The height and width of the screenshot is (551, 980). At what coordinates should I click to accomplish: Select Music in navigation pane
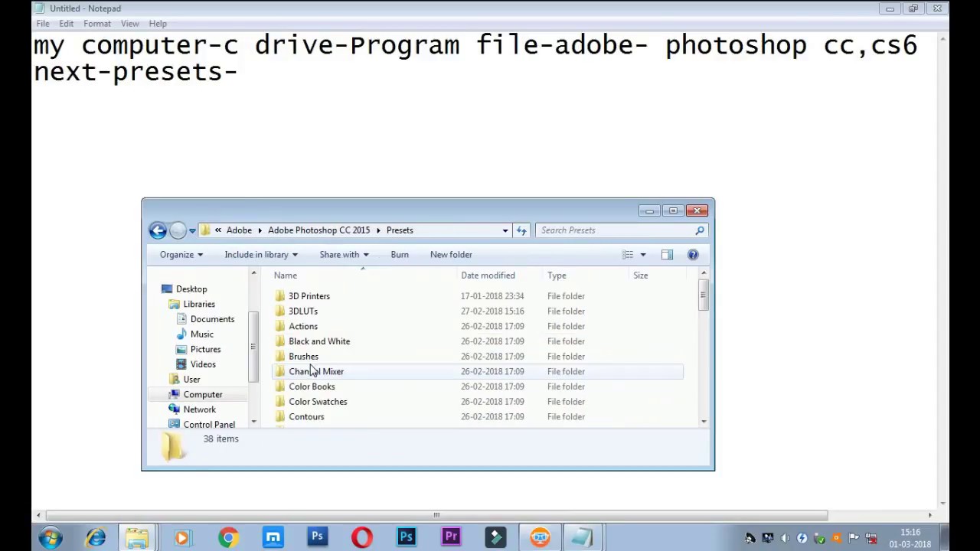pyautogui.click(x=202, y=334)
